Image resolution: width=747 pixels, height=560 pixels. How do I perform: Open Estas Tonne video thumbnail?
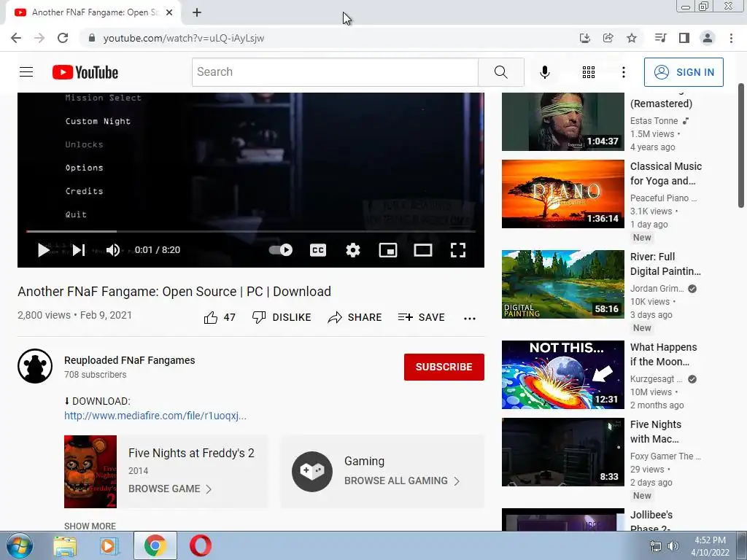point(562,122)
